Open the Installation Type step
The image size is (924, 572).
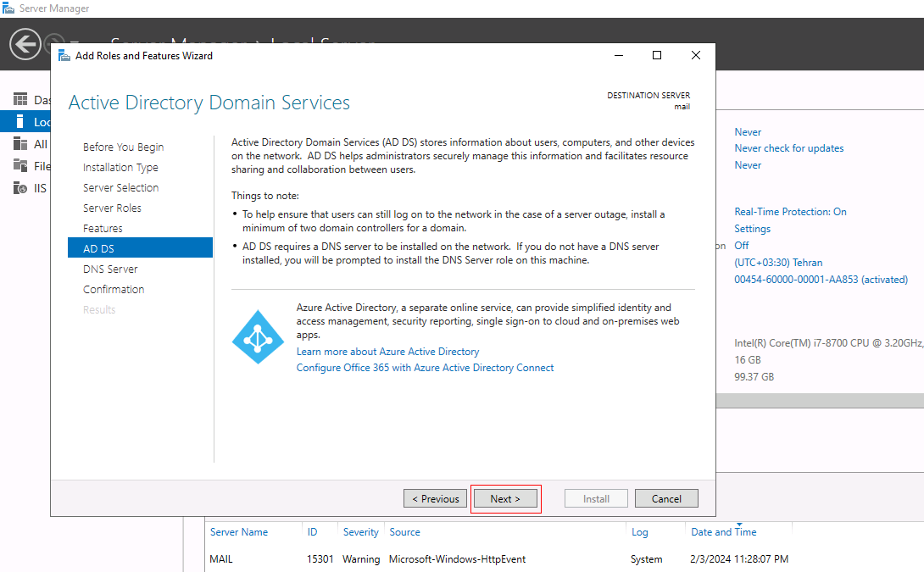tap(120, 167)
